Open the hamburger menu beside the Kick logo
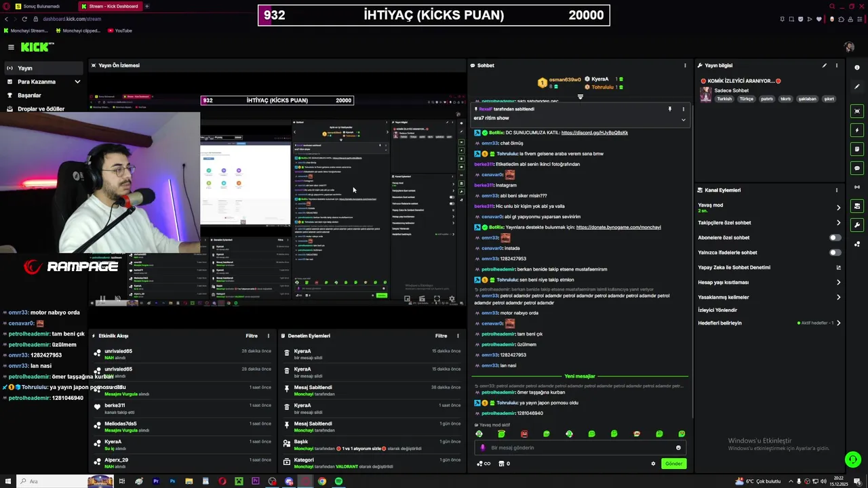This screenshot has width=868, height=488. (11, 47)
